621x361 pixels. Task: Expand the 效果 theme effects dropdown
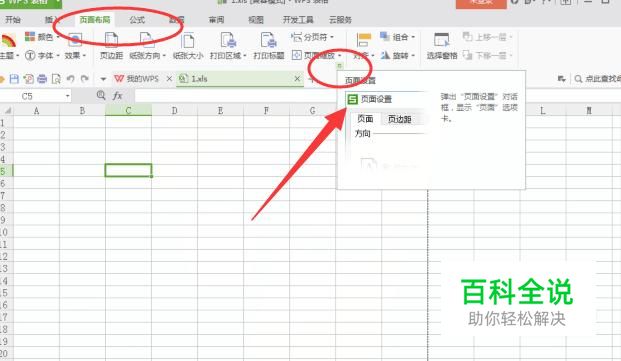click(x=84, y=56)
